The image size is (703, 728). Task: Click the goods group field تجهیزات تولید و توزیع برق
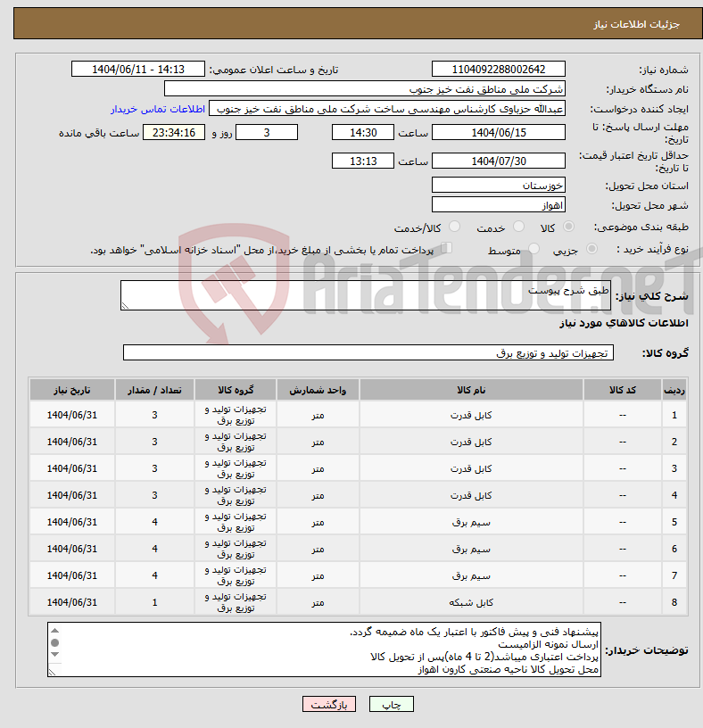tap(368, 352)
